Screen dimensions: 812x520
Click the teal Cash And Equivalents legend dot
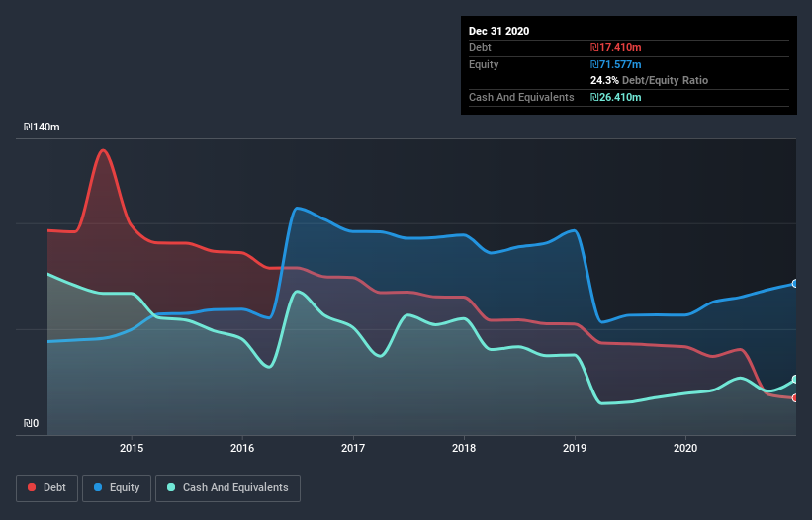(171, 487)
